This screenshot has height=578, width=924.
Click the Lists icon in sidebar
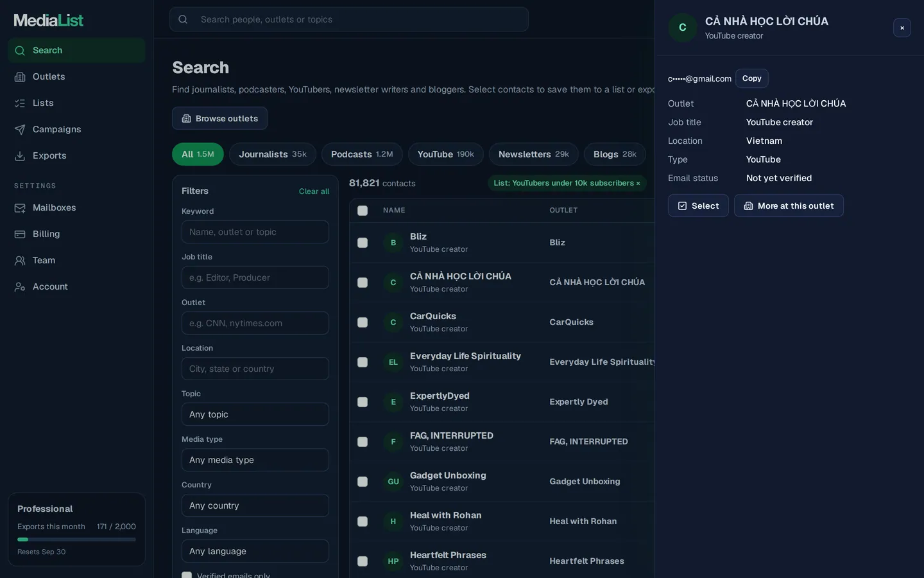click(20, 103)
